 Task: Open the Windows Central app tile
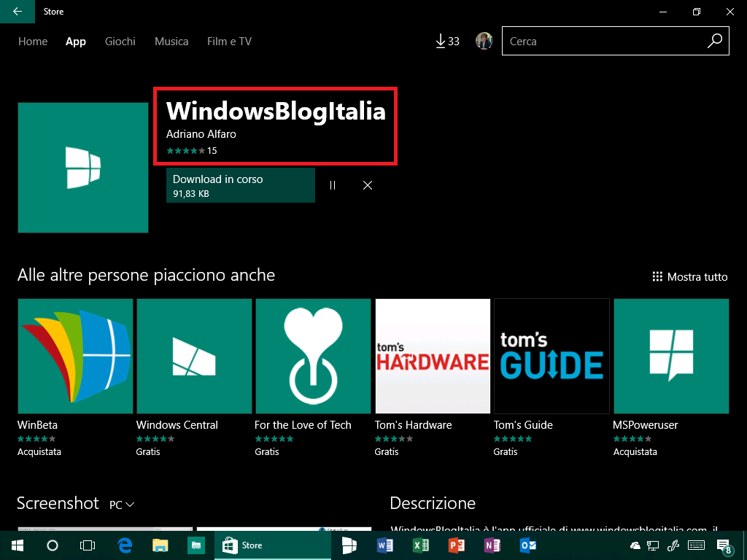coord(194,356)
